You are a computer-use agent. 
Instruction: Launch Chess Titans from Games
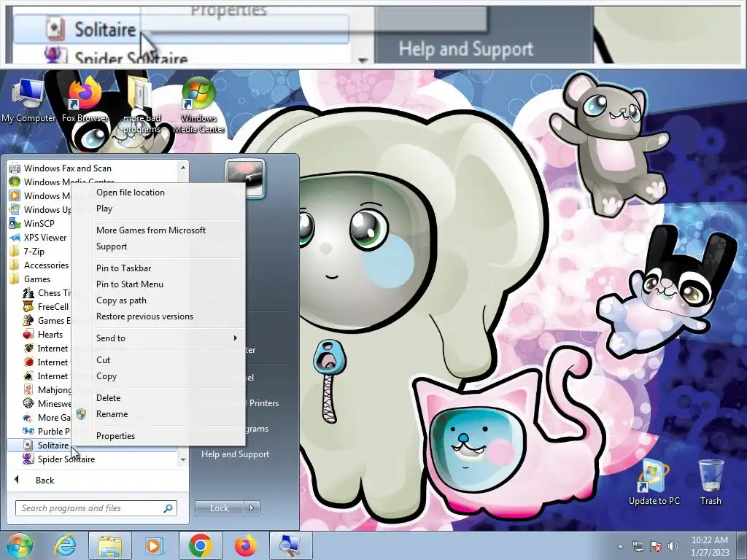[47, 293]
